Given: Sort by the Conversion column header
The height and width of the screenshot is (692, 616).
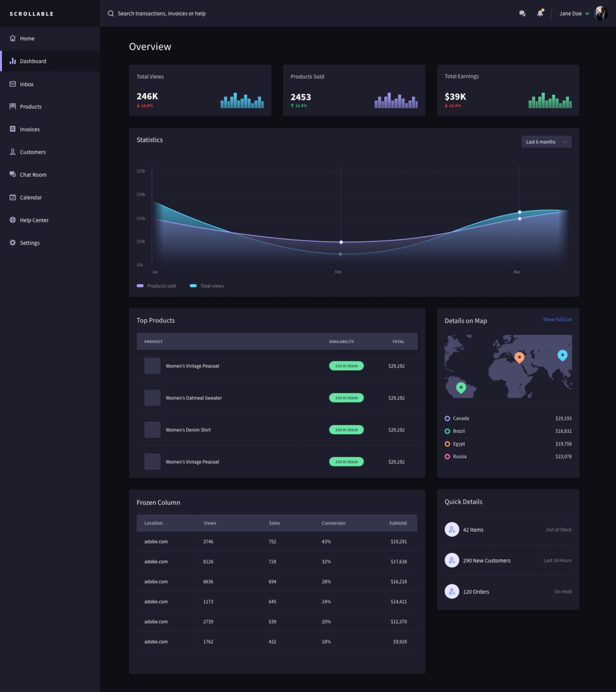Looking at the screenshot, I should (333, 523).
